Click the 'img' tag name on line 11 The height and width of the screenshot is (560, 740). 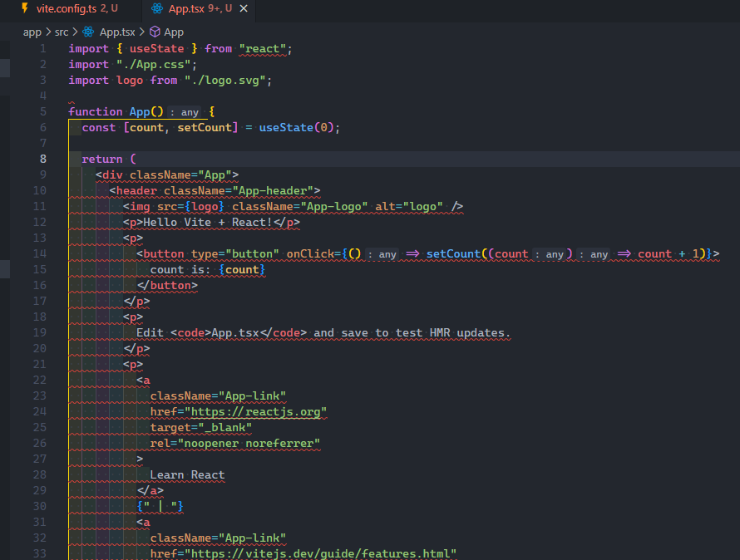coord(140,207)
